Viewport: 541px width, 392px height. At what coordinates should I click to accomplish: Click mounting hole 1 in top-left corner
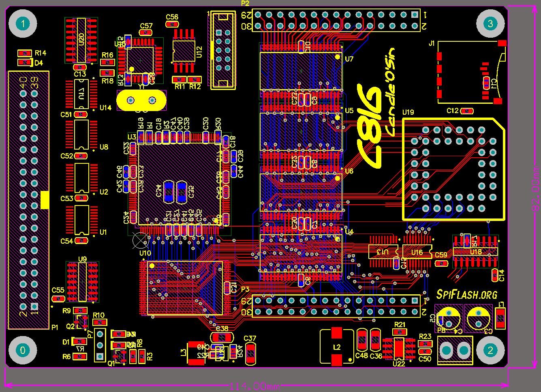click(23, 24)
